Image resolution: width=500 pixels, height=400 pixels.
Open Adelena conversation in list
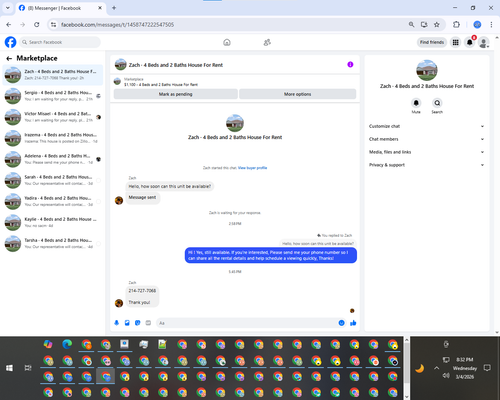(x=53, y=159)
